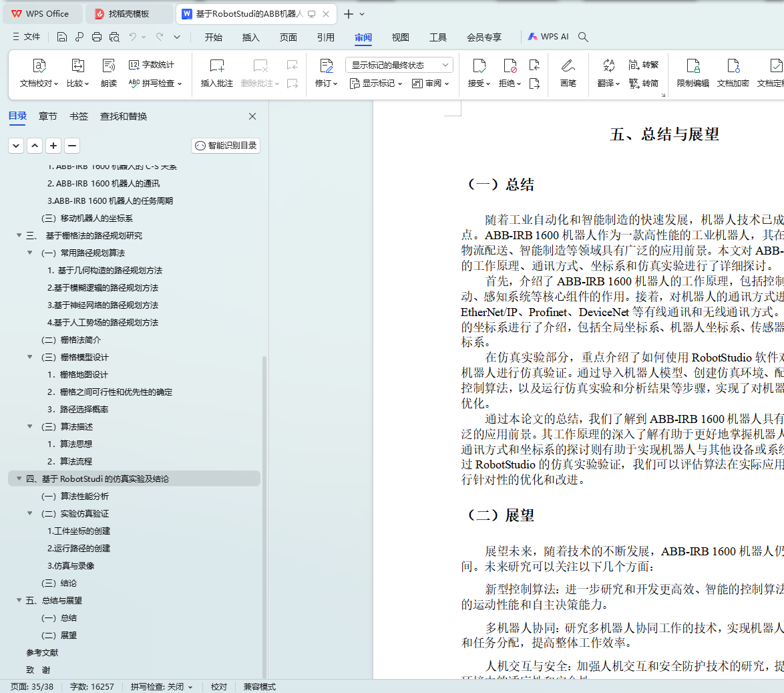This screenshot has height=693, width=784.
Task: Redo the last undone action
Action: 160,37
